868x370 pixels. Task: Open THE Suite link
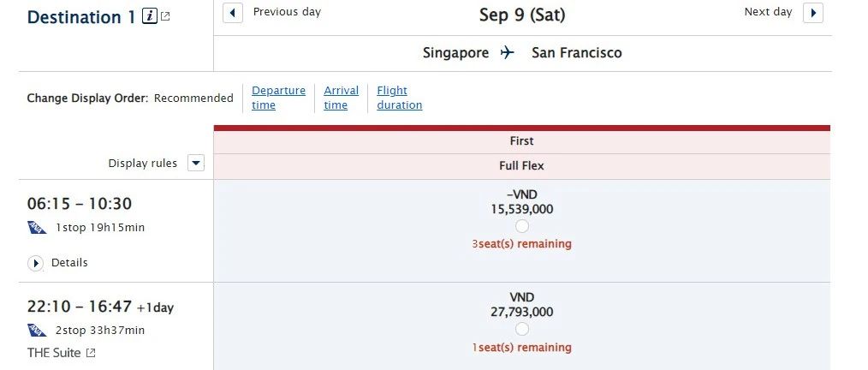[54, 353]
